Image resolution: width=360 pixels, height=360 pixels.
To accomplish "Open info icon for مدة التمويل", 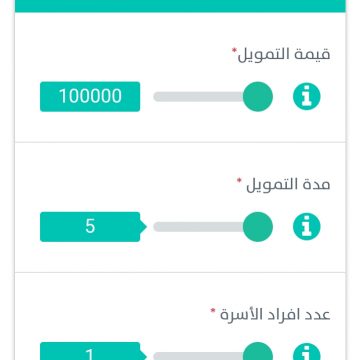I will tap(306, 227).
